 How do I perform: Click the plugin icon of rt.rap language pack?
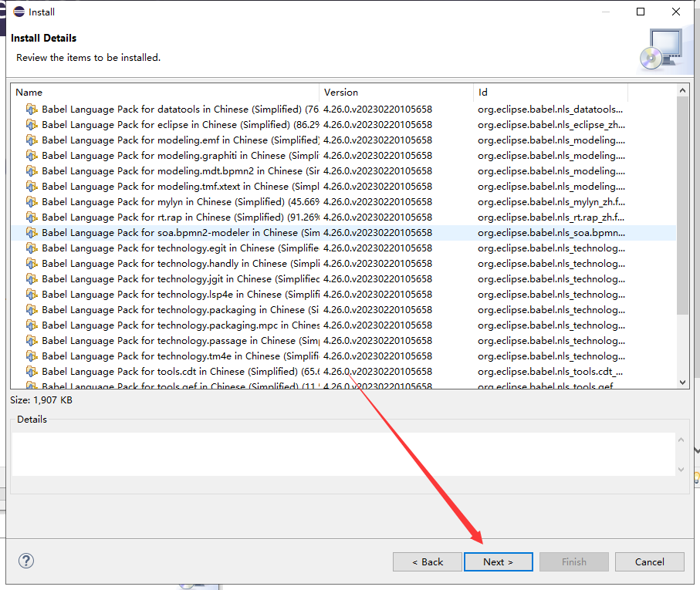click(32, 217)
